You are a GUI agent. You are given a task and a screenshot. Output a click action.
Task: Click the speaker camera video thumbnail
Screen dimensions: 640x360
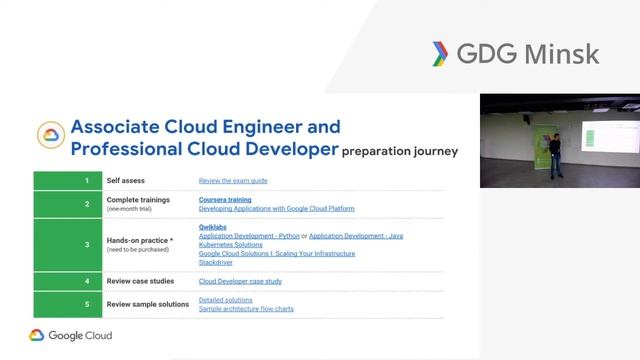pos(560,141)
